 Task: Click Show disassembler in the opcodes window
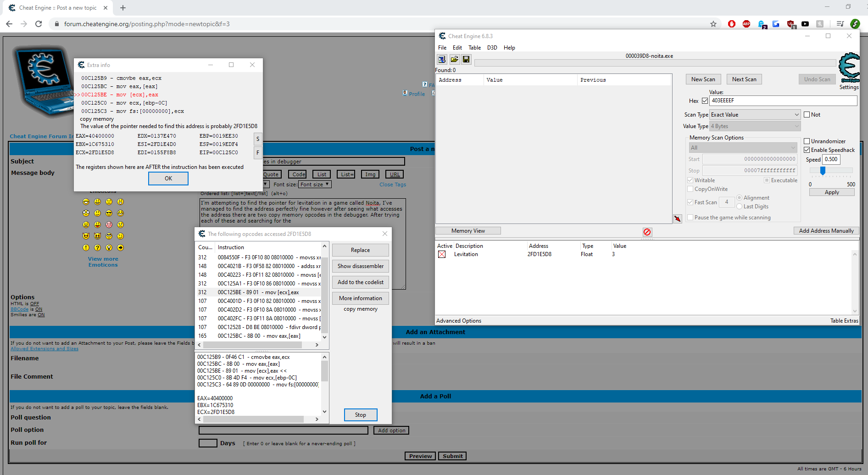coord(360,266)
